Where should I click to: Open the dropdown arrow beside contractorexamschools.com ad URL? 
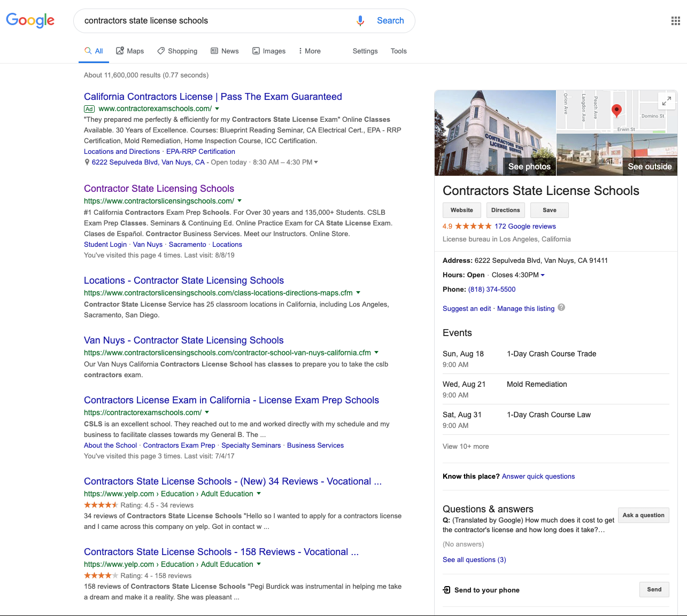(217, 108)
